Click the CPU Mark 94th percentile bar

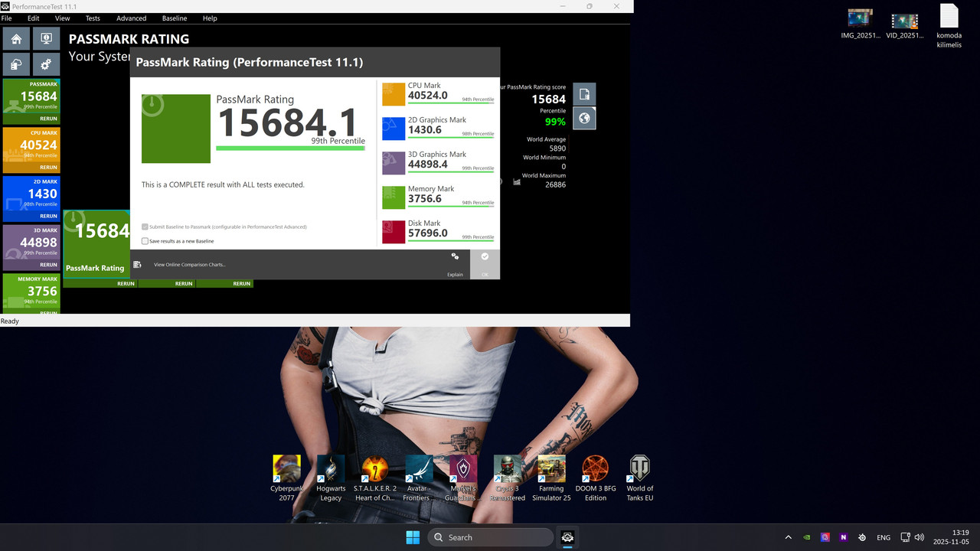point(451,103)
